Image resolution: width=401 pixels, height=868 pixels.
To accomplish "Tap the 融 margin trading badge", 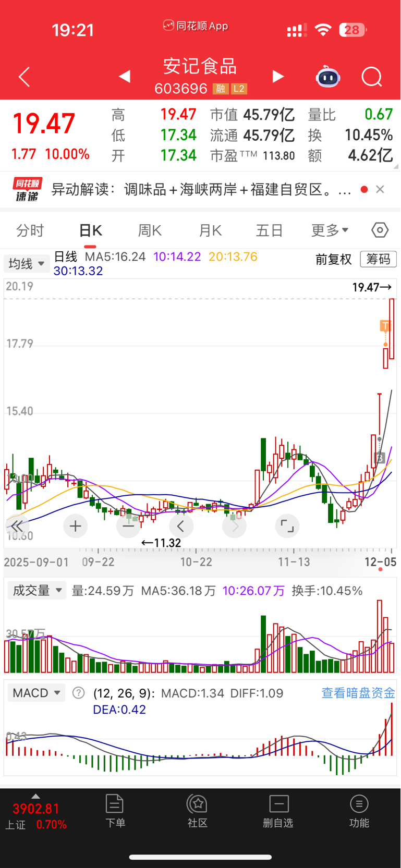I will tap(221, 89).
